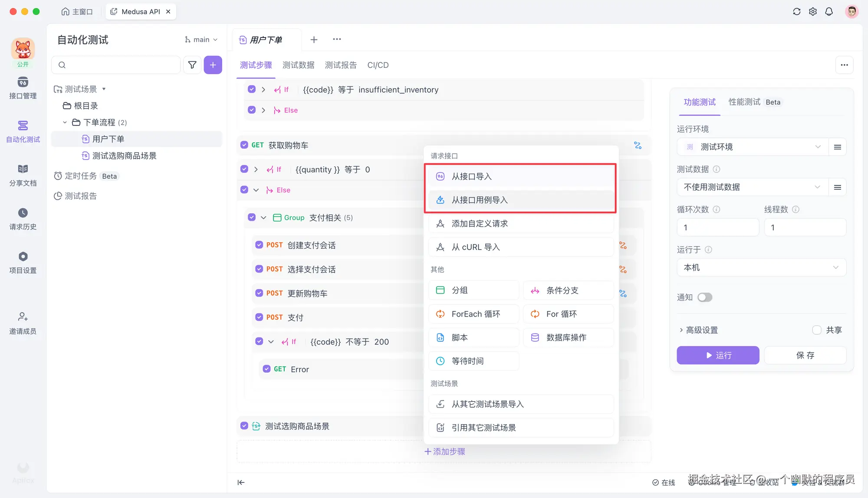Collapse the 下单流程 folder in the tree
Screen dimensions: 868x498
[x=65, y=122]
